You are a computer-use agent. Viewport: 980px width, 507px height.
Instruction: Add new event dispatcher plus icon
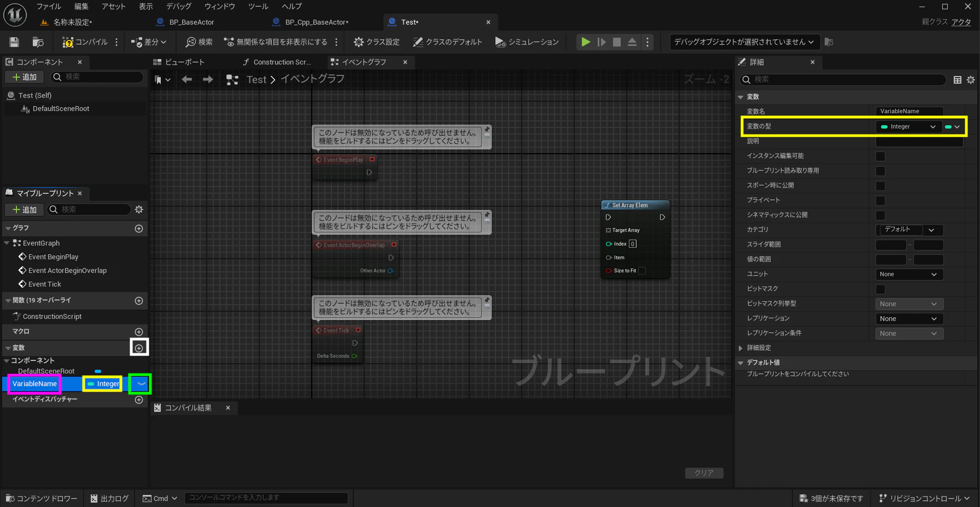(139, 400)
